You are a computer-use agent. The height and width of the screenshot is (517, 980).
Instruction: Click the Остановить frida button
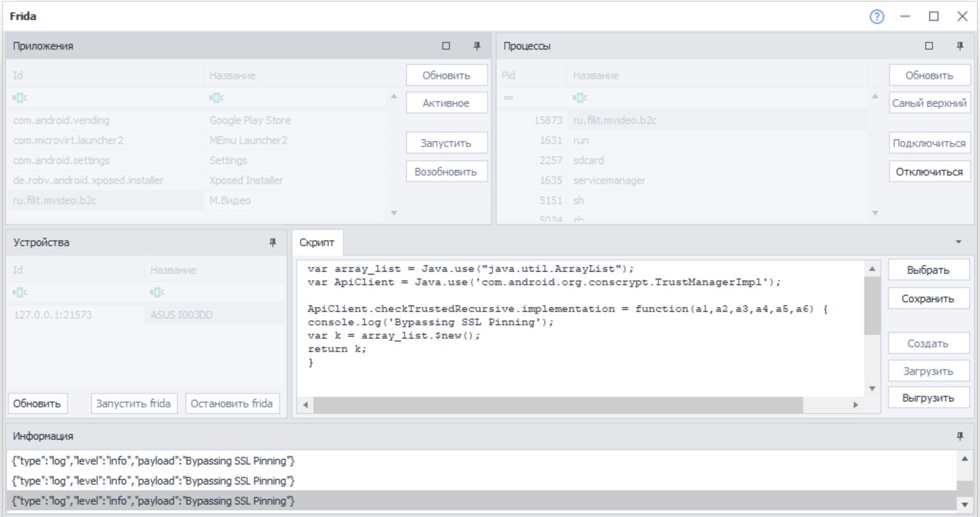click(232, 403)
